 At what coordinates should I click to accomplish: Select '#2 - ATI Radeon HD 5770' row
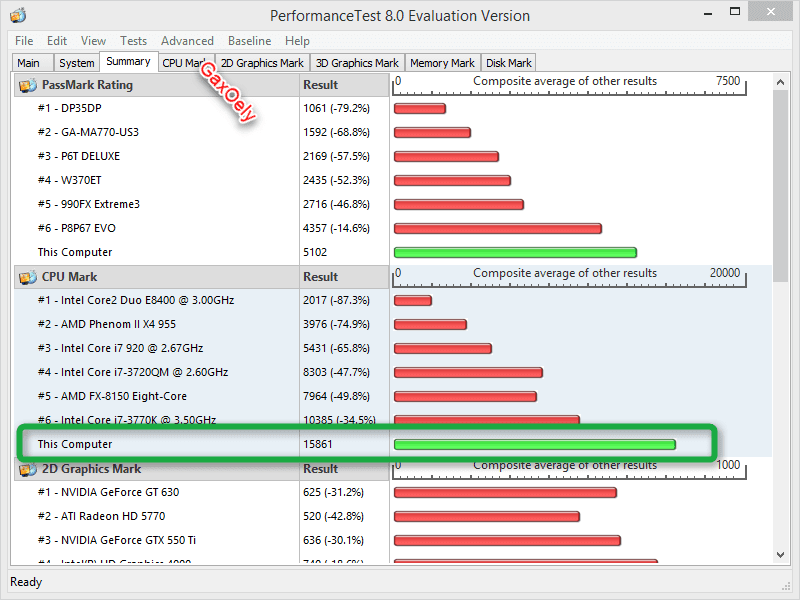click(393, 516)
